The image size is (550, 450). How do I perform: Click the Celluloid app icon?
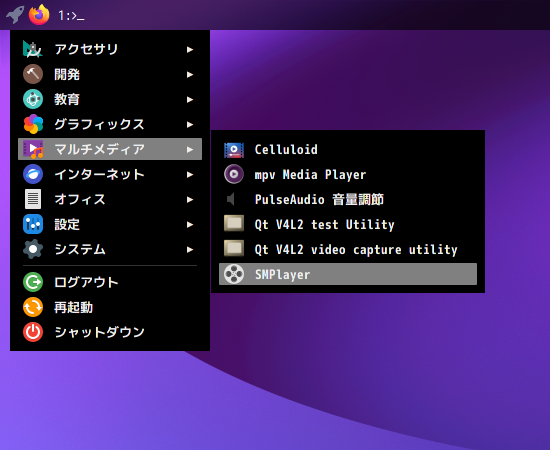pos(234,150)
